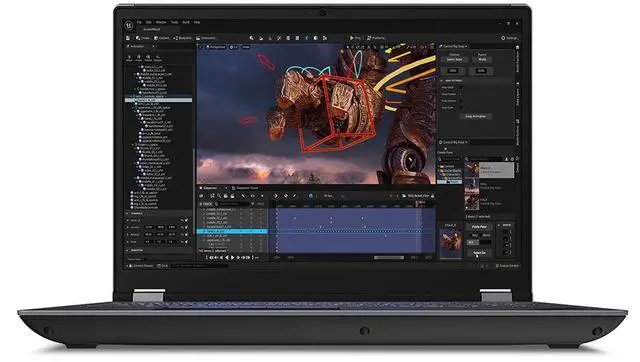This screenshot has height=362, width=640.
Task: Switch to the Sequencer Curves tab
Action: click(245, 188)
